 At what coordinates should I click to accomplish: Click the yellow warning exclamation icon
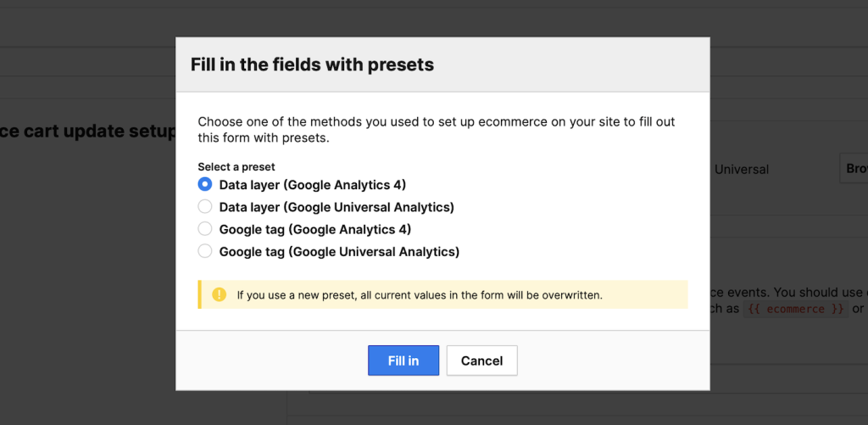click(x=220, y=294)
